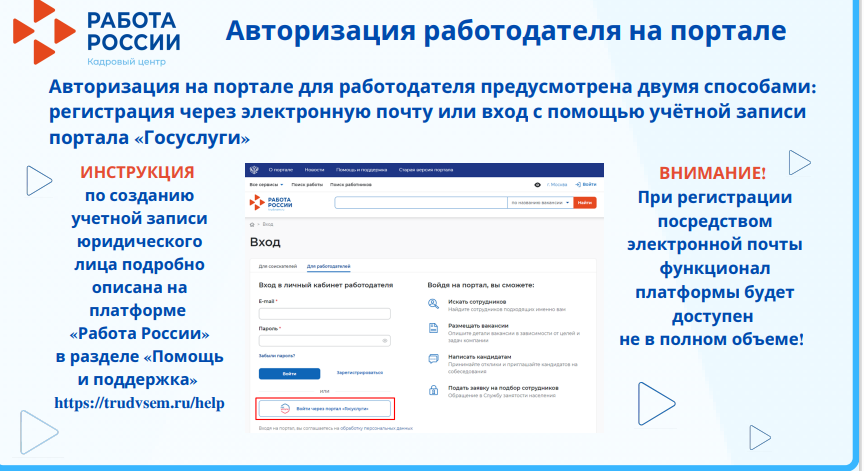Screen dimensions: 864x471
Task: Focus the E-mail input field
Action: pyautogui.click(x=325, y=313)
